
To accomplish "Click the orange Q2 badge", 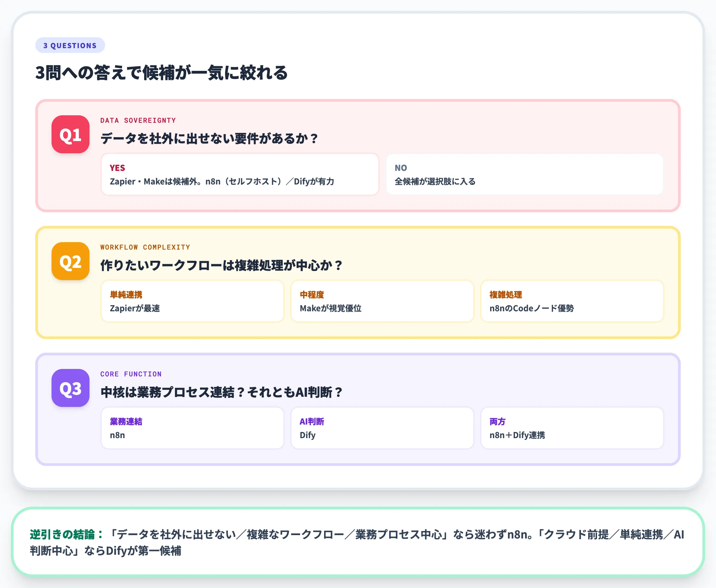I will [x=71, y=261].
